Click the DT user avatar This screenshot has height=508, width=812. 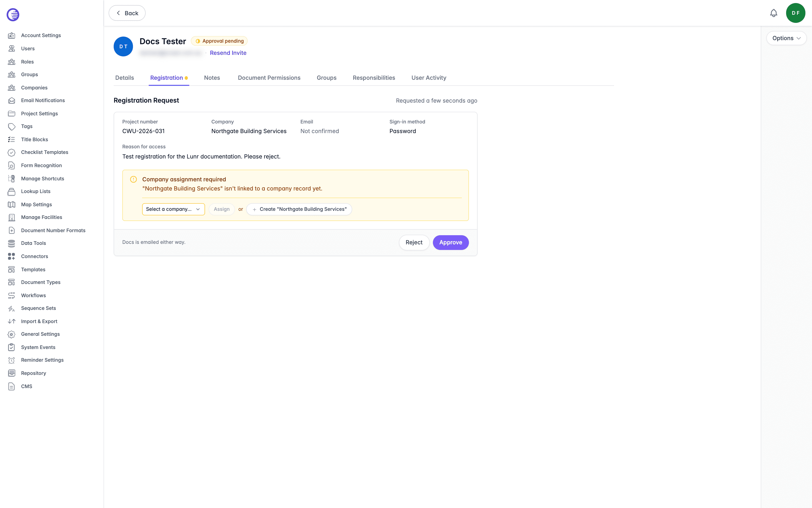click(x=123, y=46)
